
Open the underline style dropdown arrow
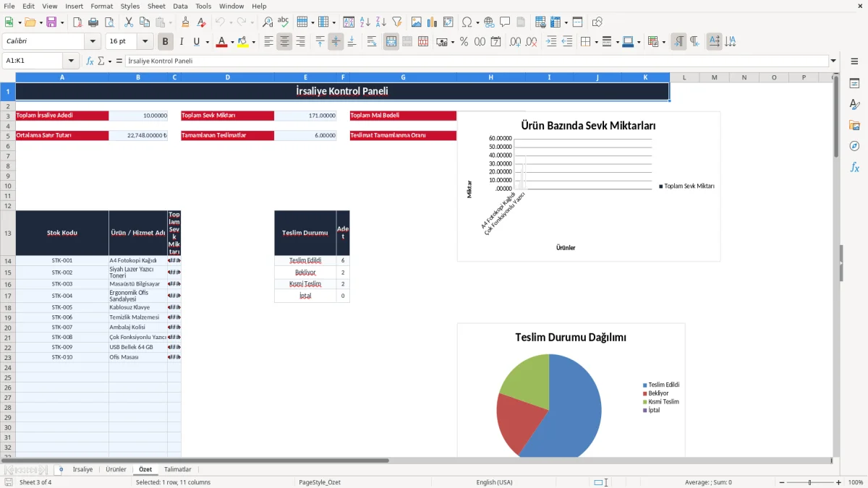(x=207, y=42)
